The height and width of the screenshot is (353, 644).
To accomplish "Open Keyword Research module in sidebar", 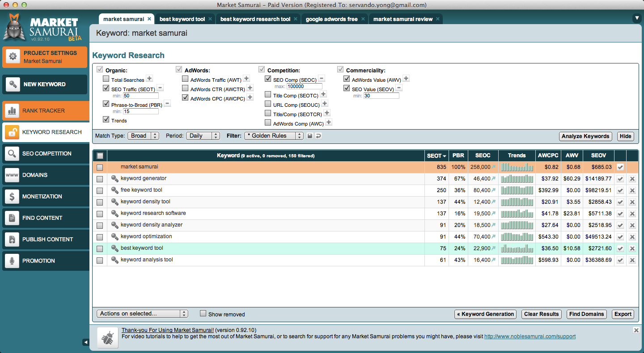I will 46,132.
